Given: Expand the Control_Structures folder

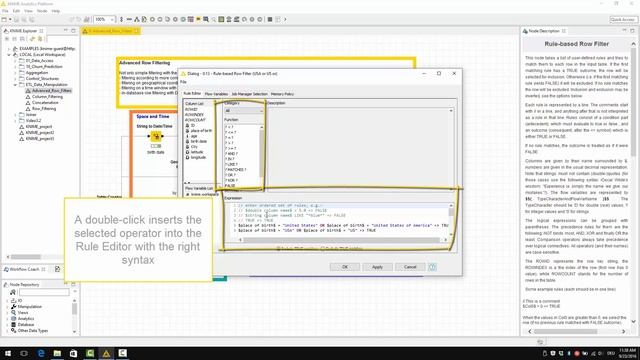Looking at the screenshot, I should [x=16, y=78].
